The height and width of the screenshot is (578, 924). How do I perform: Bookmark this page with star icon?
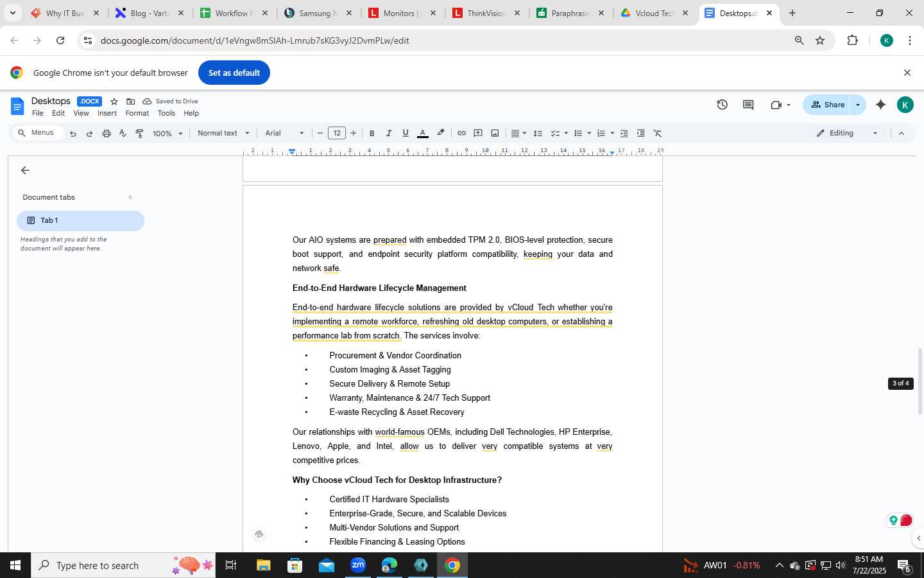pos(820,40)
